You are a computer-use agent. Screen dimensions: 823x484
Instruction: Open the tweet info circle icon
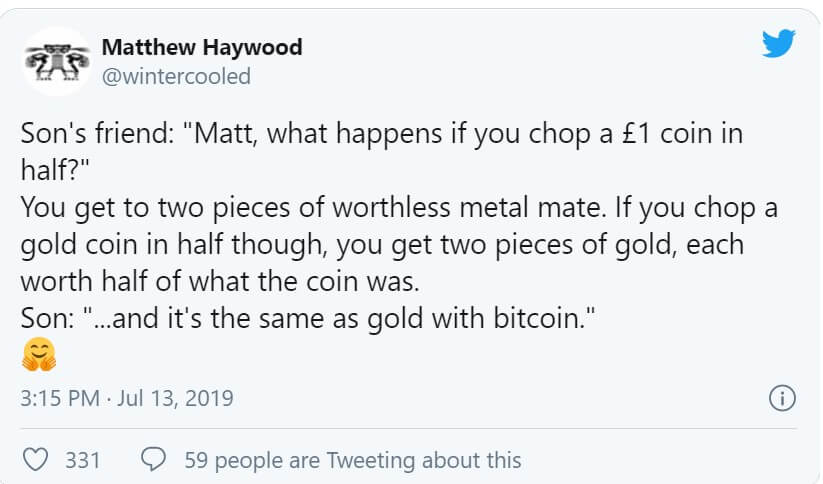(782, 399)
